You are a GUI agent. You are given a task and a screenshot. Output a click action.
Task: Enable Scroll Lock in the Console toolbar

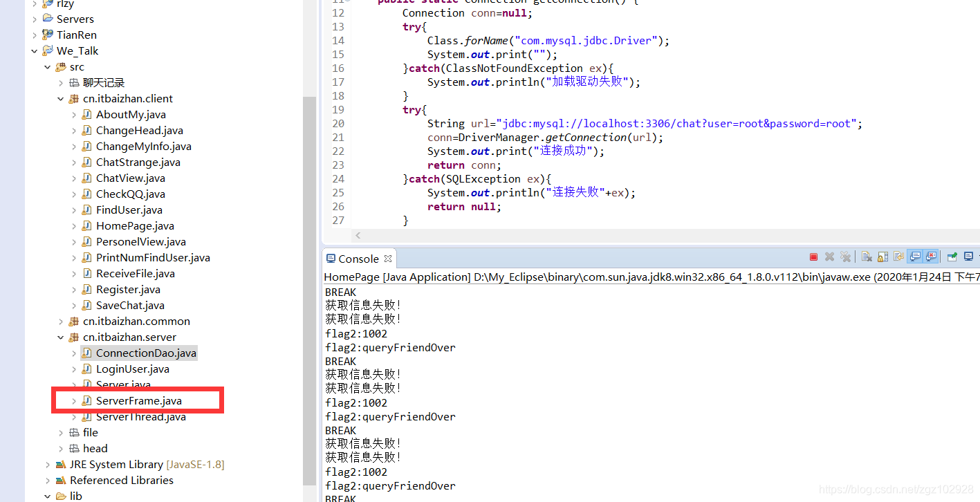pos(881,257)
